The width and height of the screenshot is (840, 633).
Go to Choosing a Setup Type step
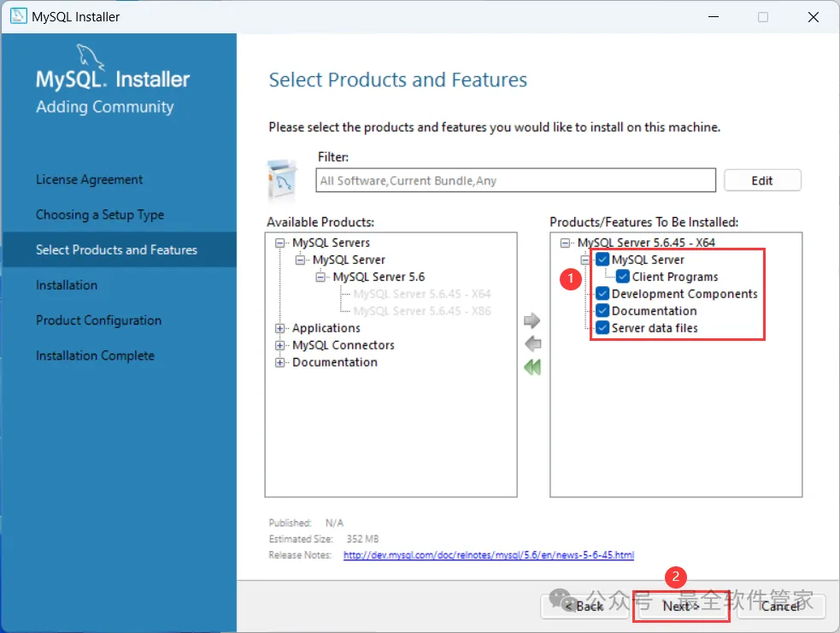[x=100, y=214]
